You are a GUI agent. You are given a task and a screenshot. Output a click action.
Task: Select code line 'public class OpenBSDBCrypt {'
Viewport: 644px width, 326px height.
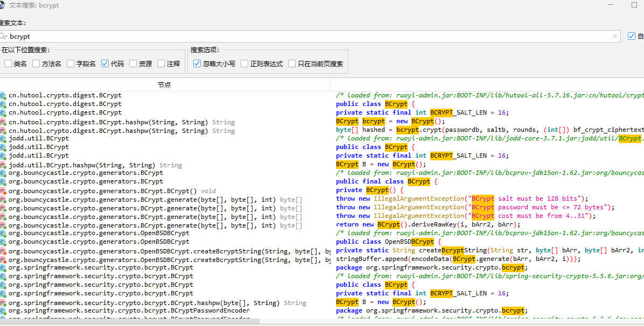click(x=389, y=242)
